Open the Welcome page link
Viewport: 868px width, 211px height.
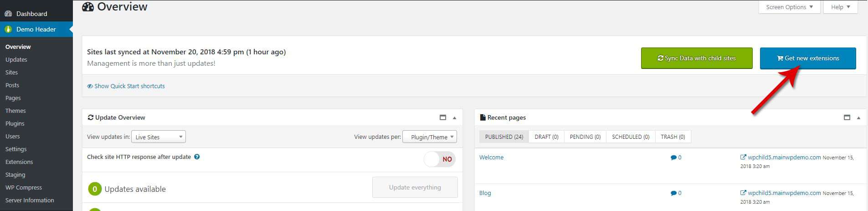[491, 157]
